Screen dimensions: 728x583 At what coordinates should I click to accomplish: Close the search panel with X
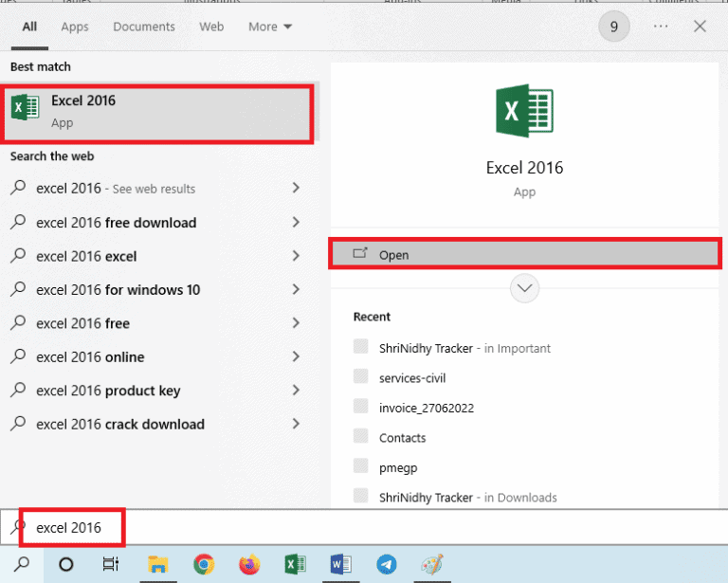[x=700, y=27]
